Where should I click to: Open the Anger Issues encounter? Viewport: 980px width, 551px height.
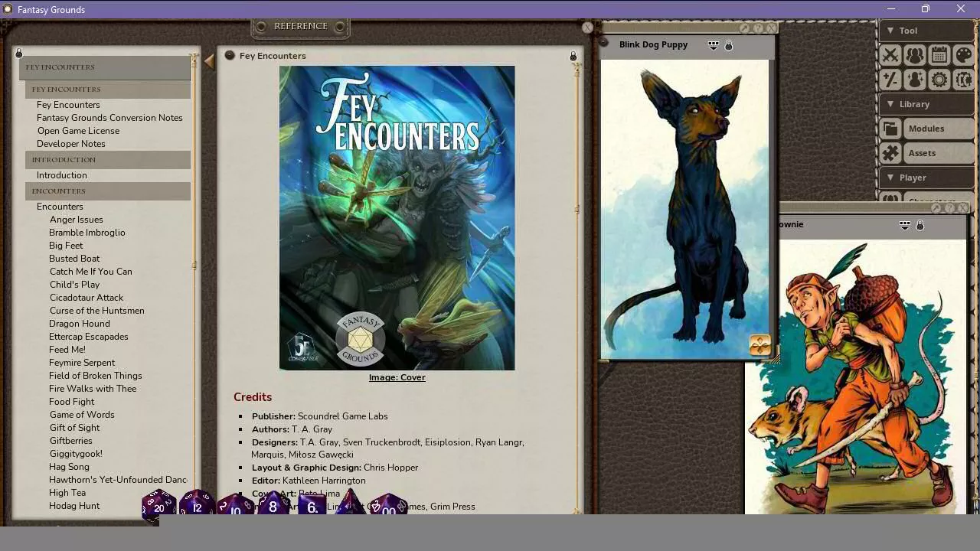click(x=77, y=220)
